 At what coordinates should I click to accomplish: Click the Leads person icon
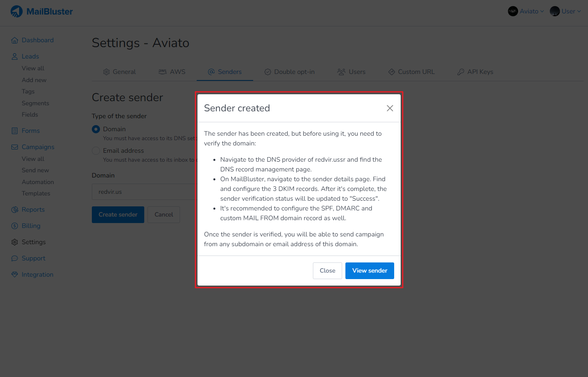pyautogui.click(x=15, y=56)
